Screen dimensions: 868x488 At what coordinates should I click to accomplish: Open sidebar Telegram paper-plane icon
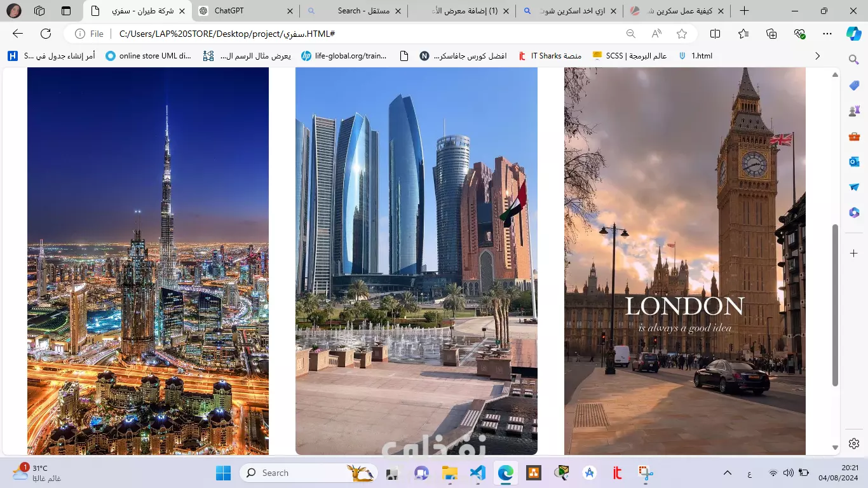click(x=854, y=187)
